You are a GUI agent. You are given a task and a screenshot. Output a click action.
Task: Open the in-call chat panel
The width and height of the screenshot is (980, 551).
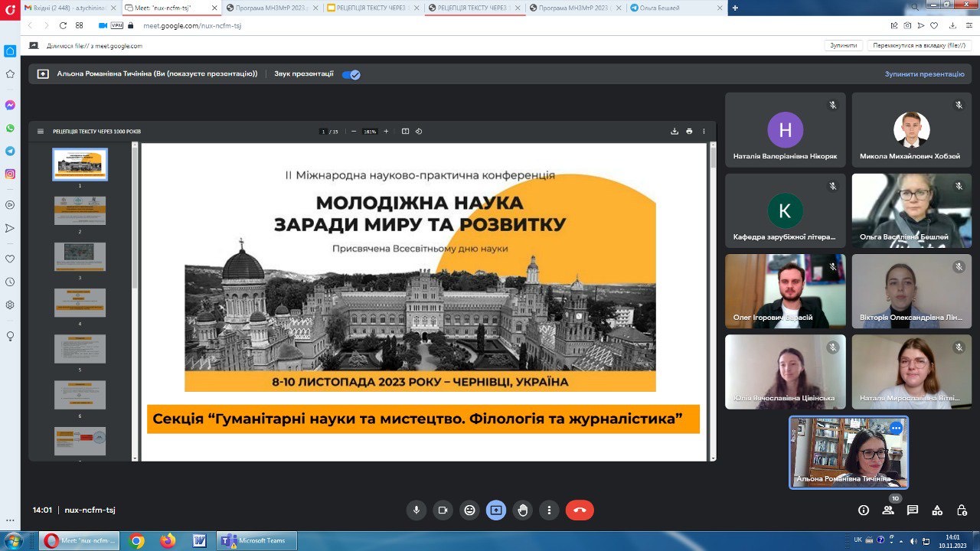coord(913,510)
